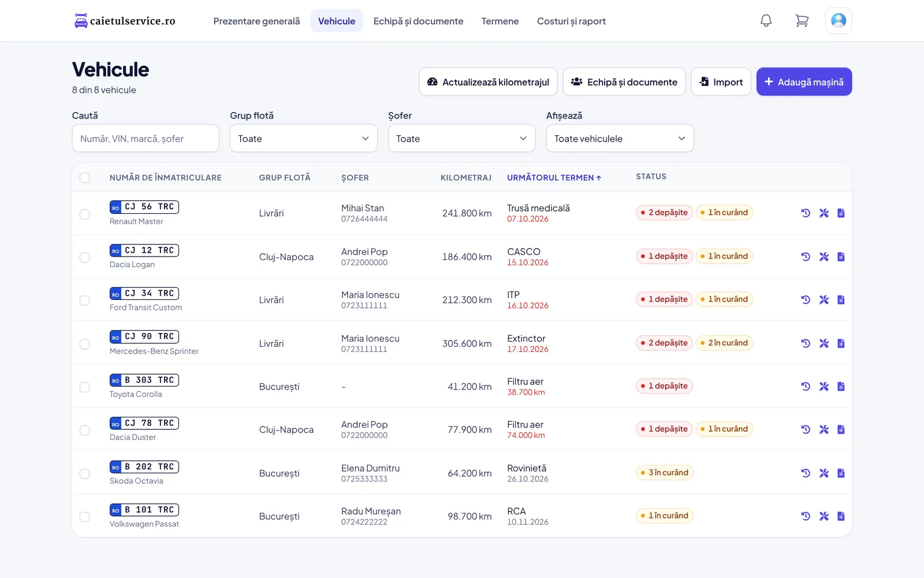Go to Prezentare generală tab
Image resolution: width=924 pixels, height=578 pixels.
click(256, 21)
